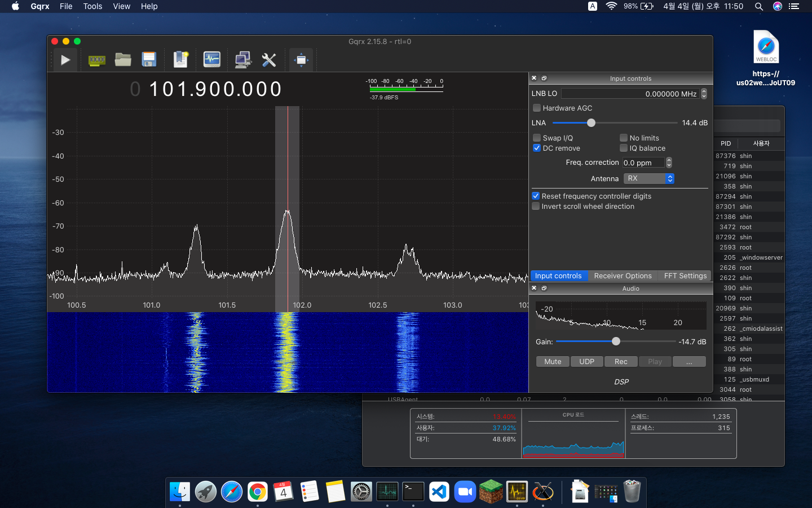
Task: Float the Audio panel with undock icon
Action: (544, 288)
